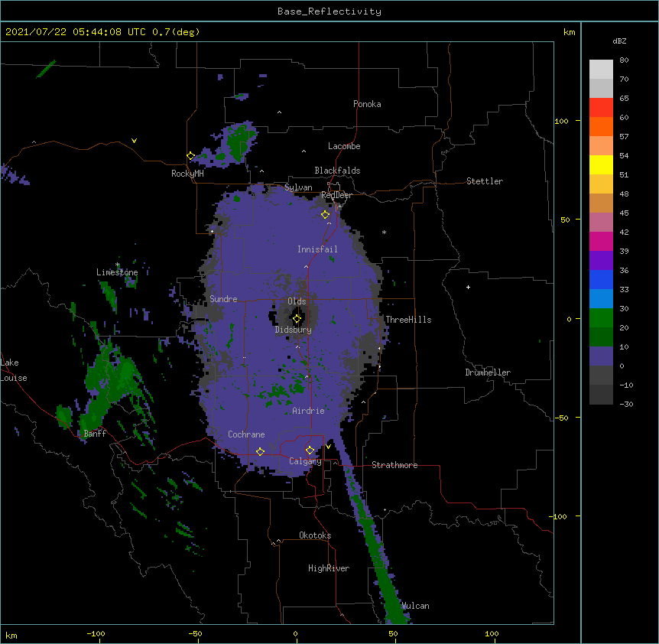Click the 36 dBZ blue color swatch
The width and height of the screenshot is (659, 644).
click(601, 279)
